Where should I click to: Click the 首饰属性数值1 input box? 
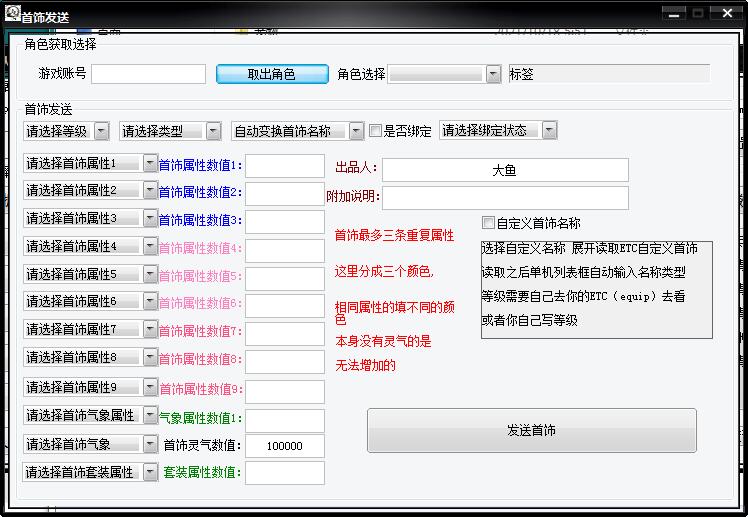click(284, 166)
